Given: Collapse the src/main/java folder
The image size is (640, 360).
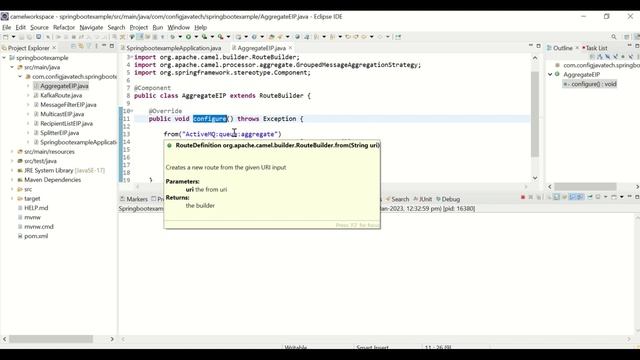Looking at the screenshot, I should (12, 67).
